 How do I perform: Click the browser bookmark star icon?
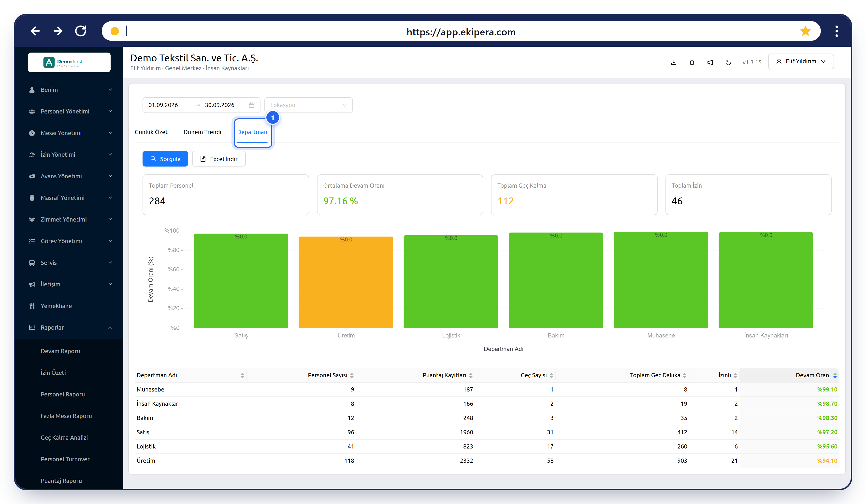pyautogui.click(x=805, y=31)
